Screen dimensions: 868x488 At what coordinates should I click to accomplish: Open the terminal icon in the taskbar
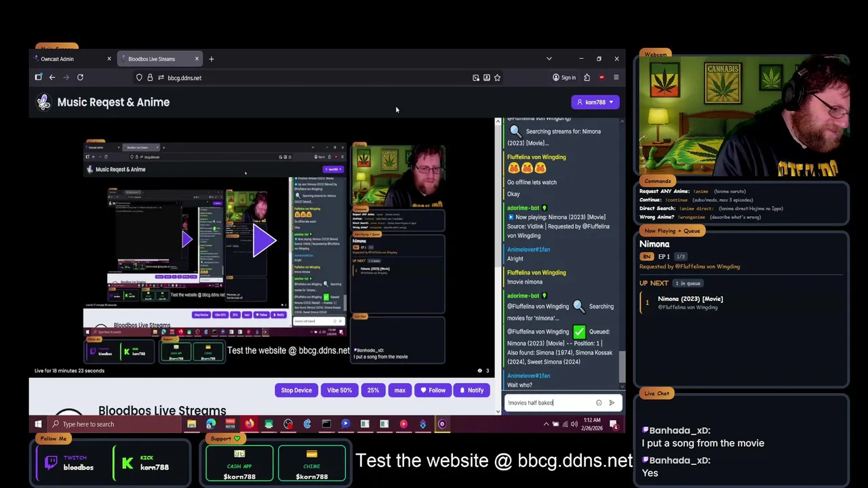[x=326, y=424]
